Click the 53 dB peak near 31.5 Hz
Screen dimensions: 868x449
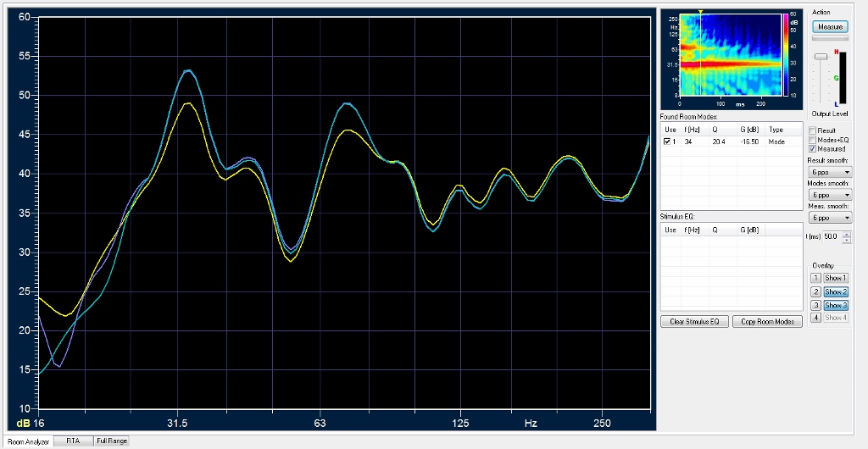(188, 71)
